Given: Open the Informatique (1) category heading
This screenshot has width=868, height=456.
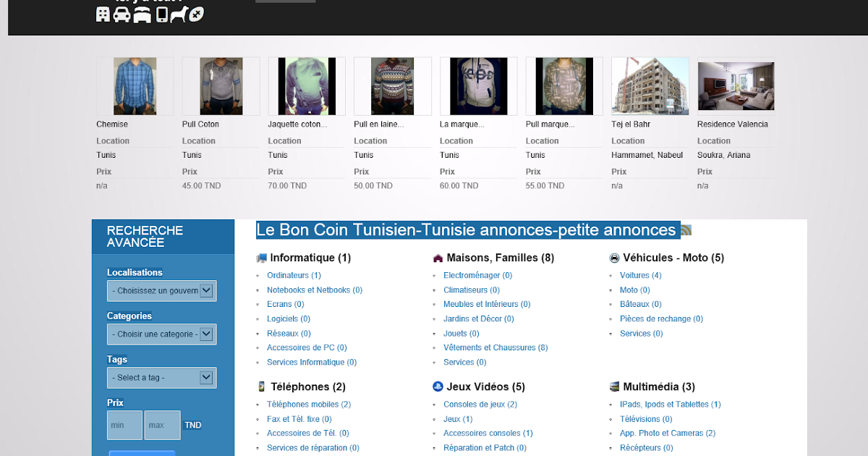Looking at the screenshot, I should coord(310,258).
